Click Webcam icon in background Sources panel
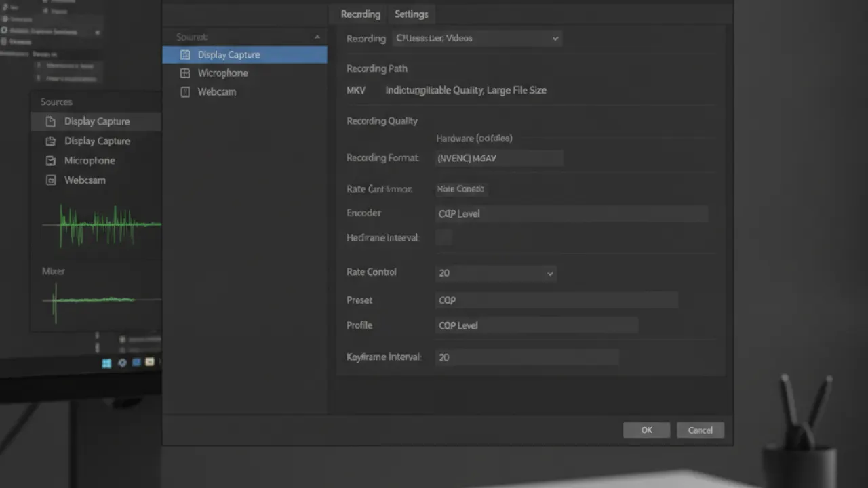Viewport: 868px width, 488px height. point(50,180)
